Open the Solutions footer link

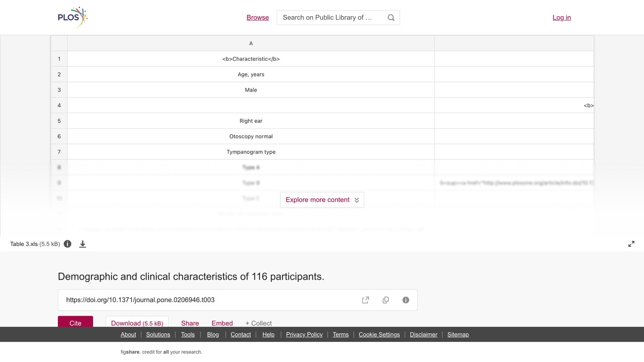[158, 334]
